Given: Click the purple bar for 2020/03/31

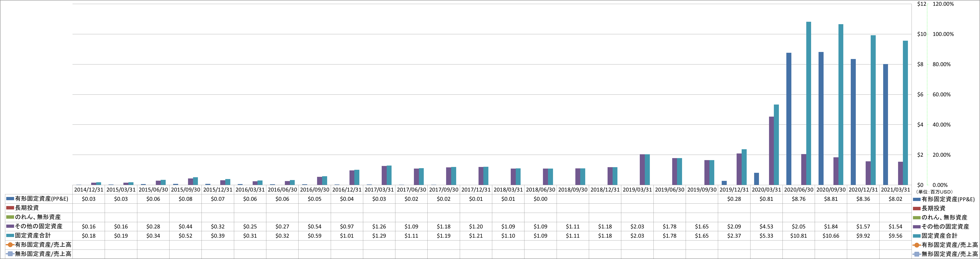Looking at the screenshot, I should coord(771,151).
